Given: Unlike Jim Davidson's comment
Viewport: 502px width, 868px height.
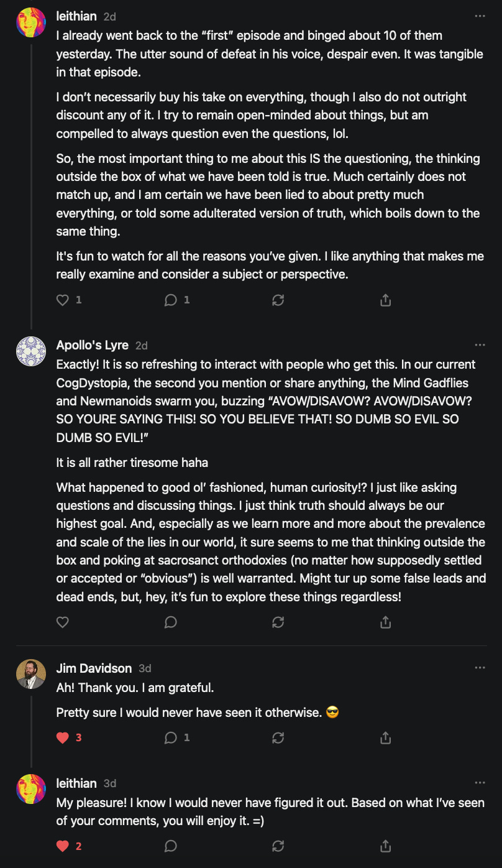Looking at the screenshot, I should (x=63, y=738).
